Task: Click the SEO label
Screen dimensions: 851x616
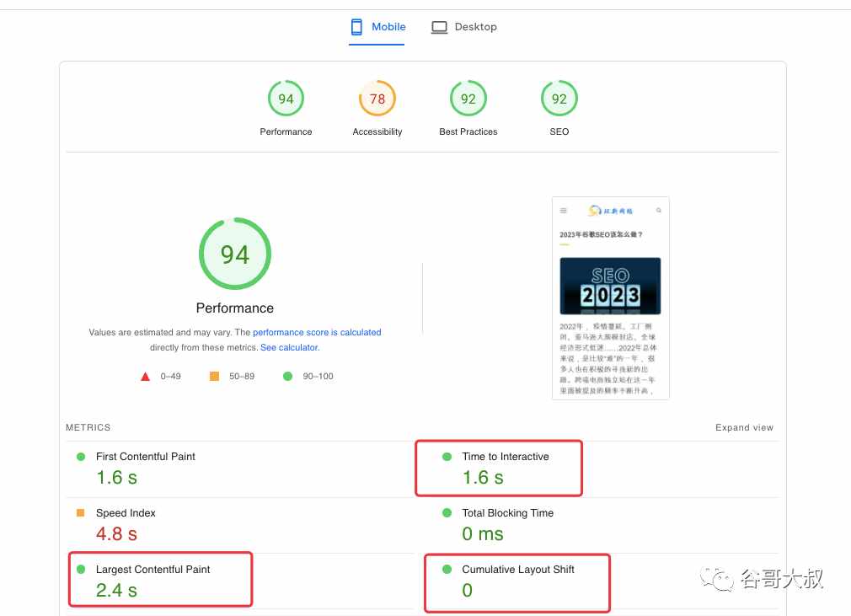Action: [559, 132]
